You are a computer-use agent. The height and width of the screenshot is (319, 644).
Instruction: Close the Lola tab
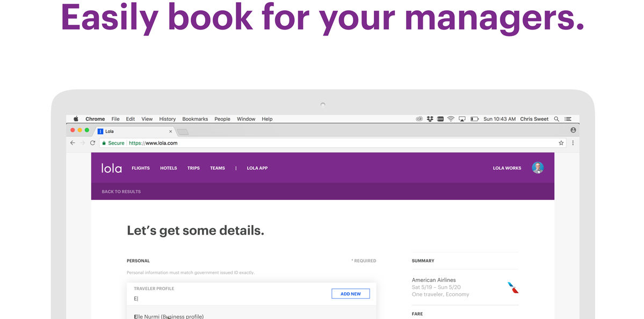(x=170, y=132)
